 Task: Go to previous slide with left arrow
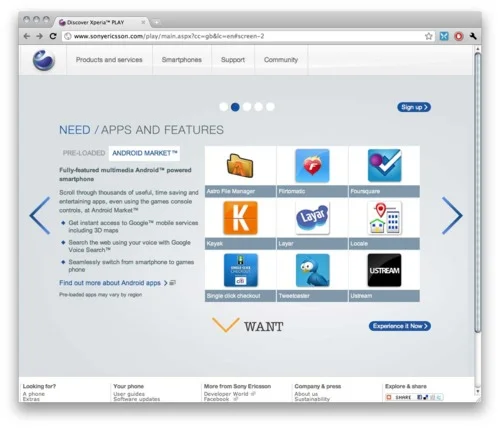click(40, 216)
